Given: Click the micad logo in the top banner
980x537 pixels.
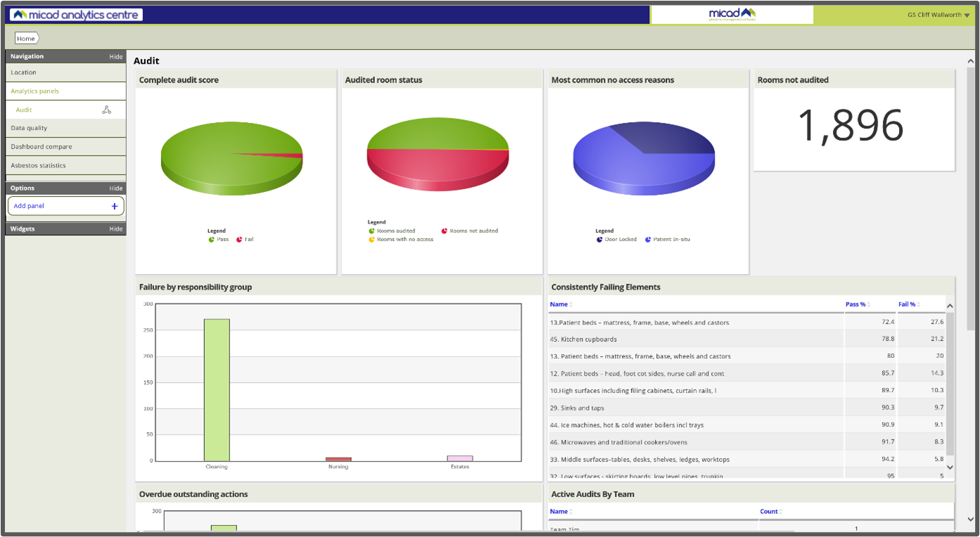Looking at the screenshot, I should [732, 14].
